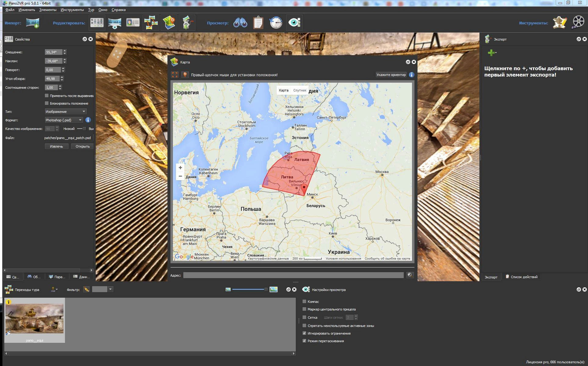Click the format info icon
588x366 pixels.
click(88, 120)
